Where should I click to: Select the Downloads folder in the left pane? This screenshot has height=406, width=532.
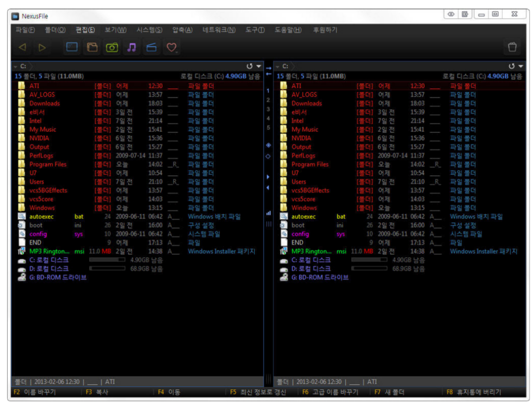137,104
